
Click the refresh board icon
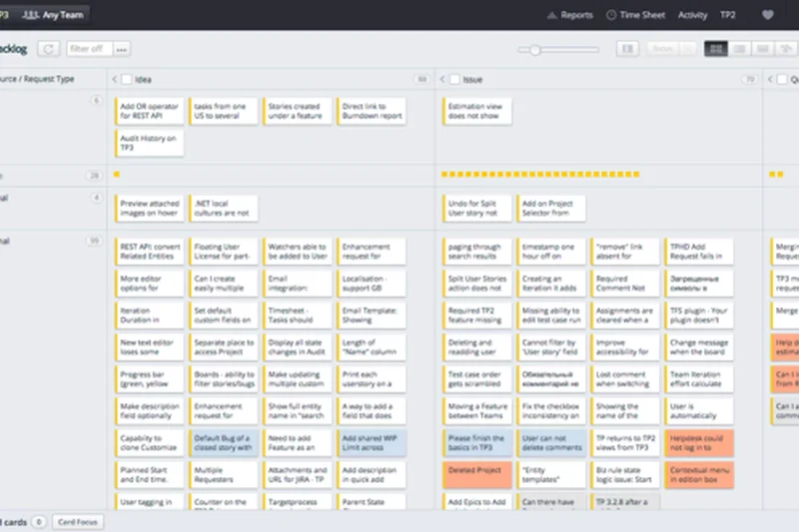(48, 49)
